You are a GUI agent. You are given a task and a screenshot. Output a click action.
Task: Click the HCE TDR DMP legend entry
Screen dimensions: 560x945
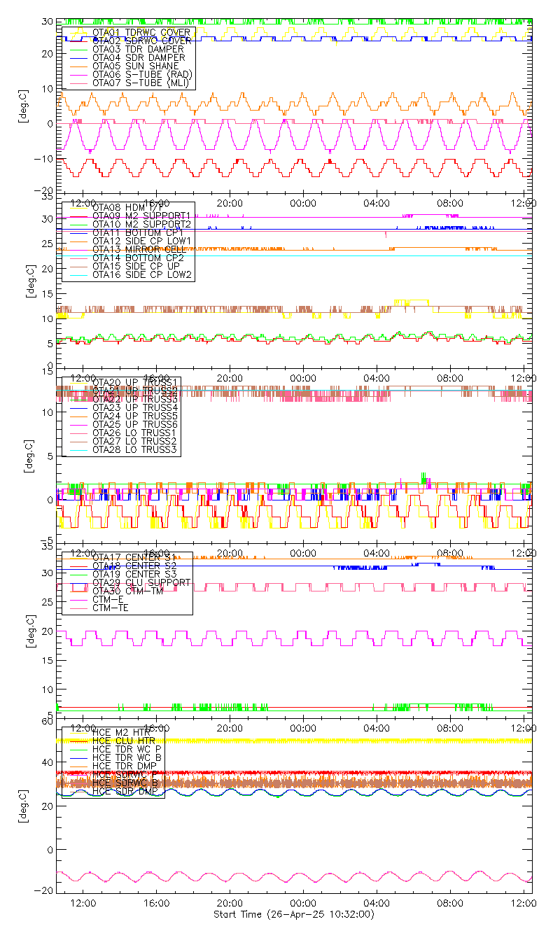coord(124,766)
